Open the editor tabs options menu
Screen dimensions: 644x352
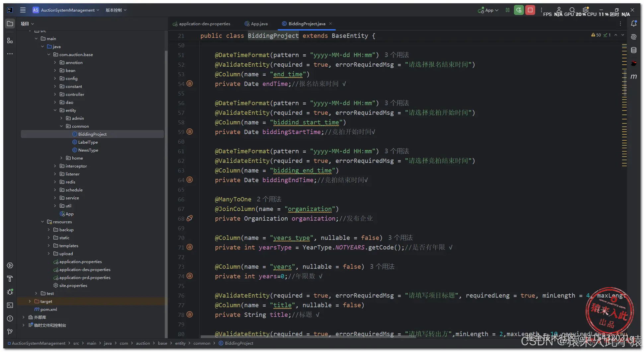click(620, 24)
